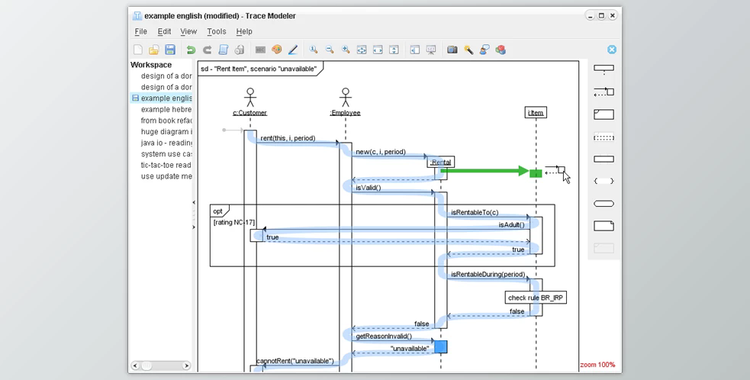Open a file with the folder icon
750x380 pixels.
(154, 50)
